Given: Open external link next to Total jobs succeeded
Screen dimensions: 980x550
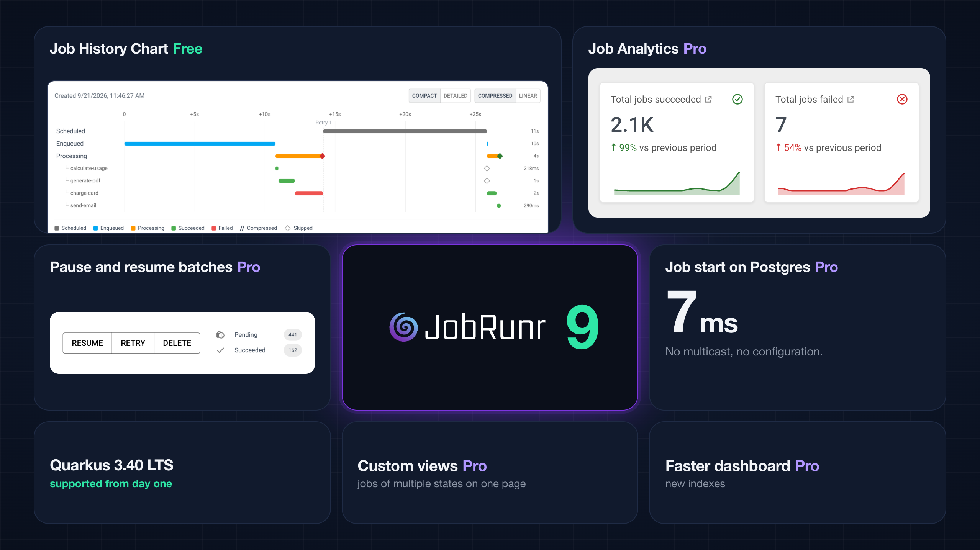Looking at the screenshot, I should 708,99.
